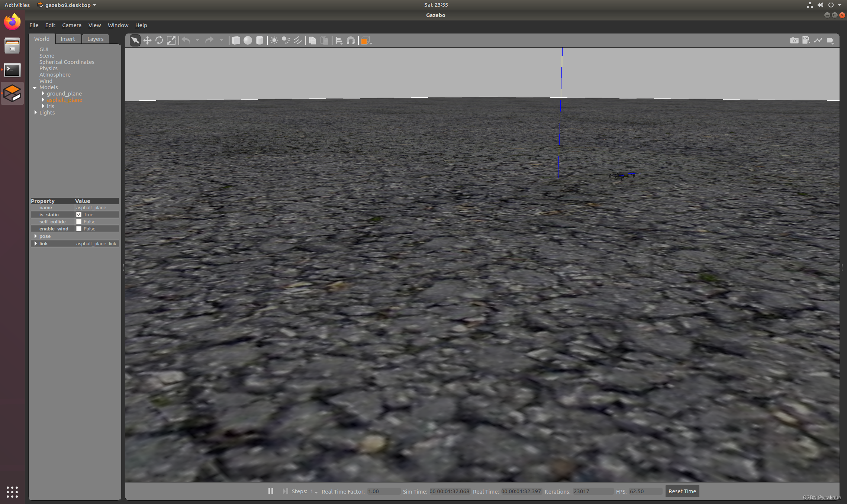Click the name value asphalt_plane field
The image size is (847, 504).
pos(97,207)
